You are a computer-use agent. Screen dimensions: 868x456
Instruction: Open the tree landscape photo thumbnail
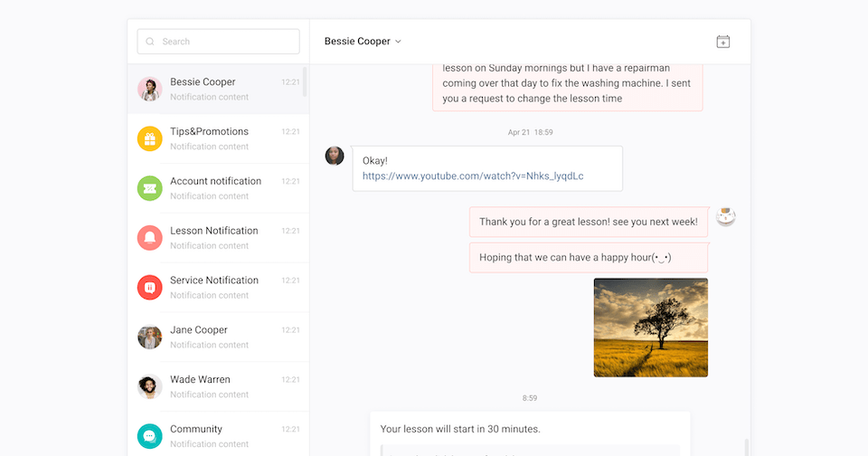[650, 327]
